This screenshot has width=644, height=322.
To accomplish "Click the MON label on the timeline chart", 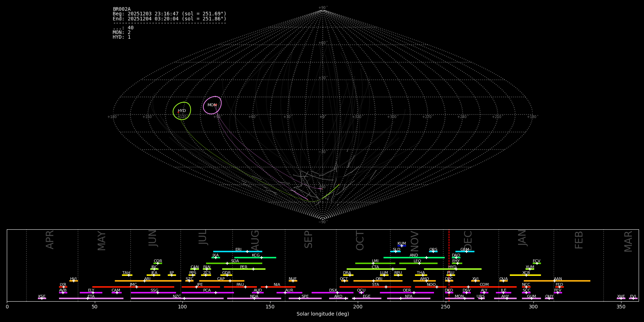I will (459, 297).
